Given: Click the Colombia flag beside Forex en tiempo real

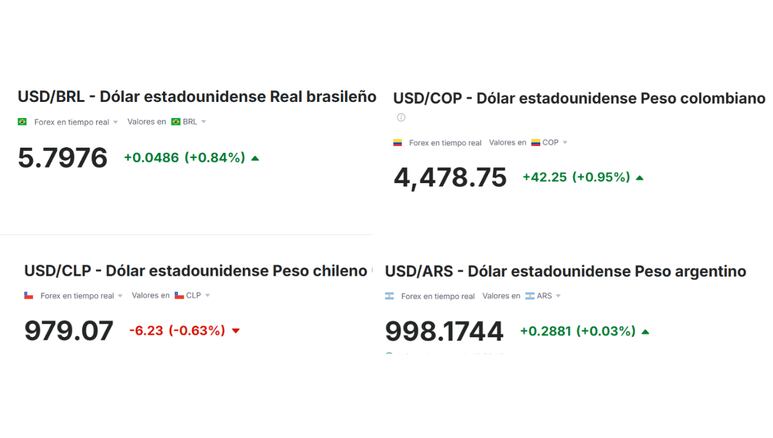Looking at the screenshot, I should click(x=397, y=143).
